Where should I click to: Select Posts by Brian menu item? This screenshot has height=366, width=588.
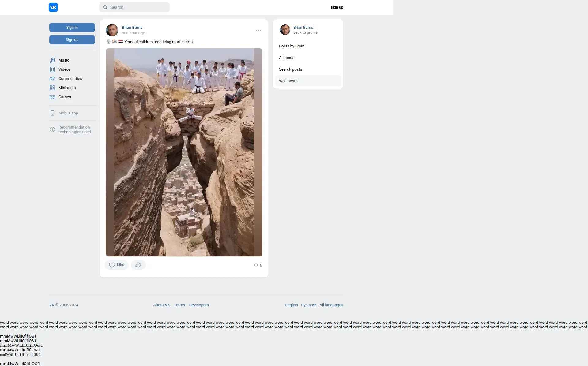coord(292,46)
